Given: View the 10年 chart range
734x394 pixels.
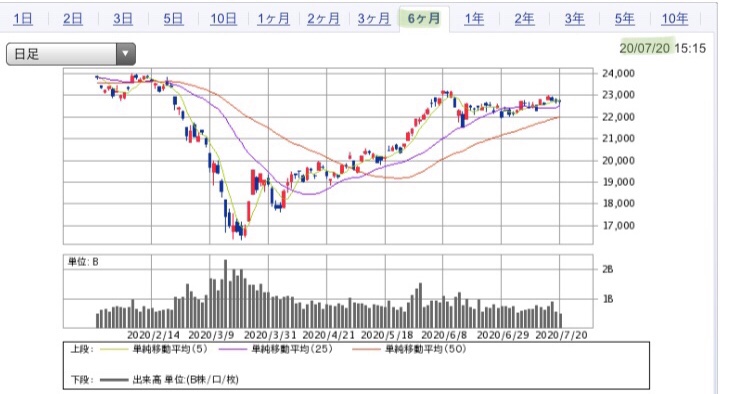Looking at the screenshot, I should pyautogui.click(x=675, y=19).
